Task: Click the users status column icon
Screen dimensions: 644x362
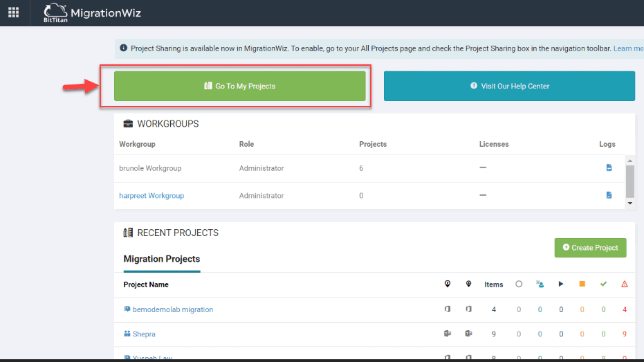Action: pyautogui.click(x=540, y=284)
